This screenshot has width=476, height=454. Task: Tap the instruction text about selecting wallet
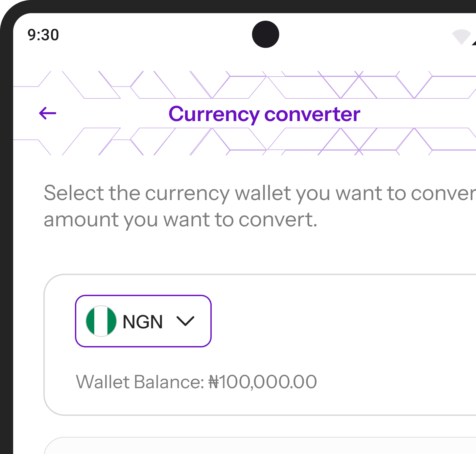point(230,206)
